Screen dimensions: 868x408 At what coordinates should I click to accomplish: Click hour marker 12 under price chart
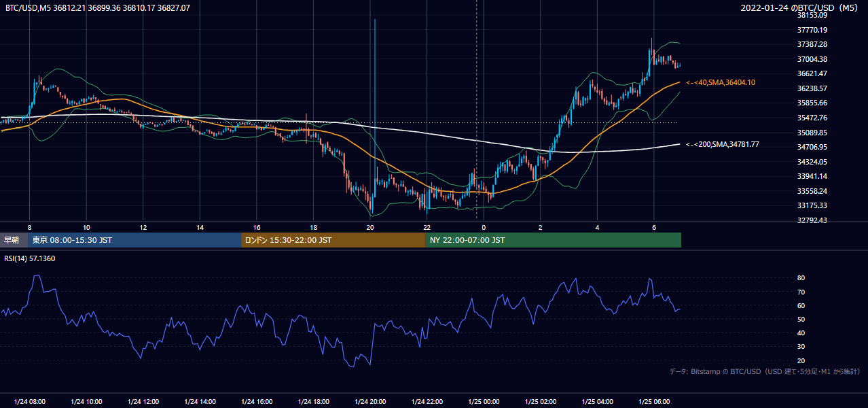143,227
